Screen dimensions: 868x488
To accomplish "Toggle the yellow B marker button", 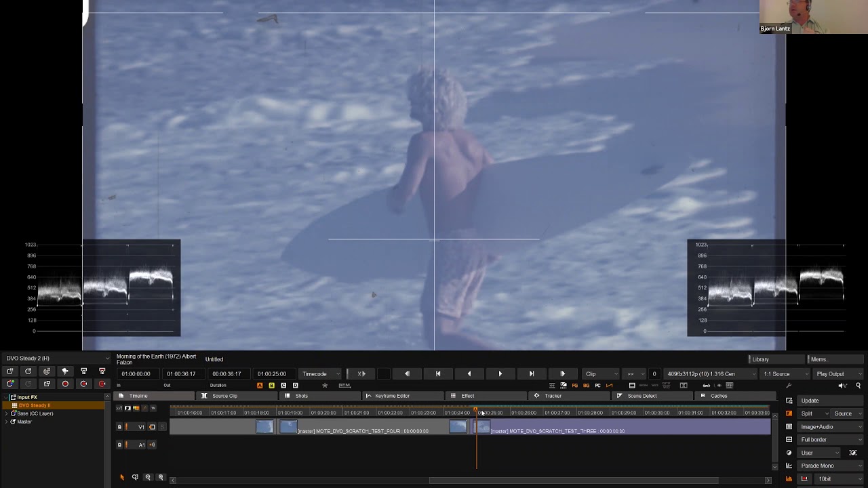I will pyautogui.click(x=272, y=386).
